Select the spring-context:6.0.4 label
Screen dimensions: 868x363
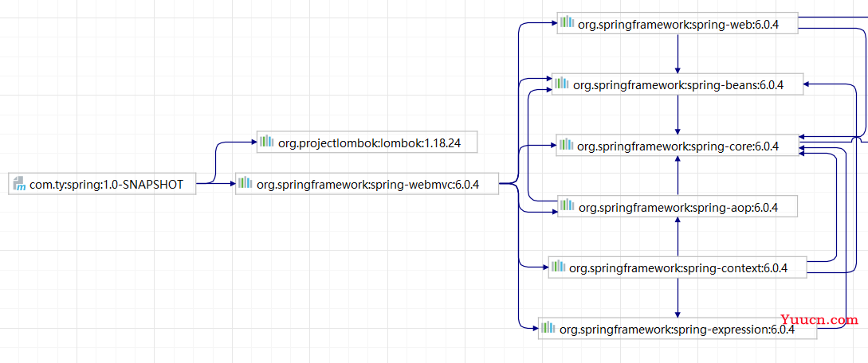tap(678, 268)
